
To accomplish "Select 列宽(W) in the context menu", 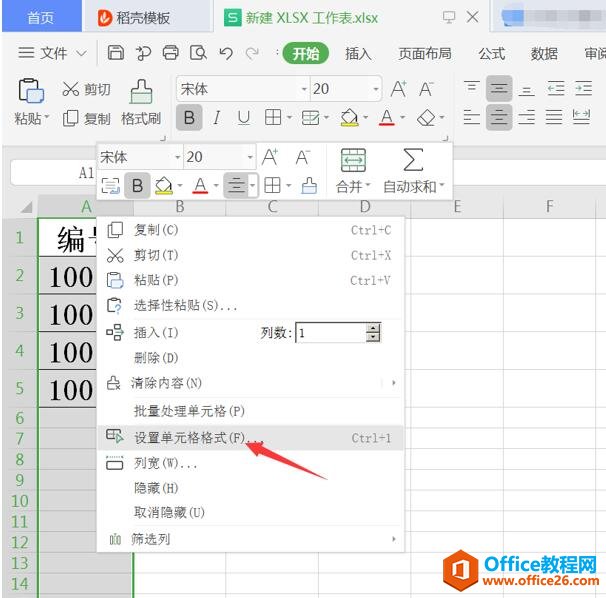I will point(165,463).
